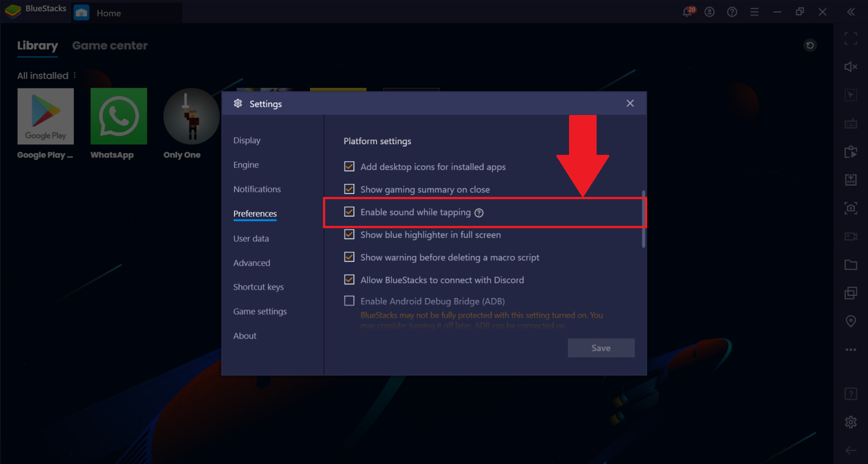
Task: Take a screenshot with camera icon
Action: (851, 208)
